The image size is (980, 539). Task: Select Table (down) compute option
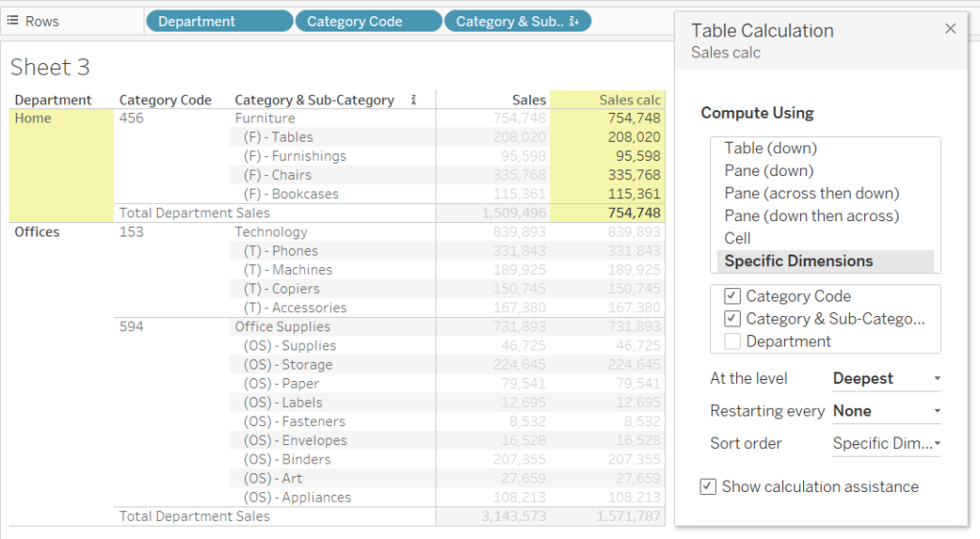point(770,148)
